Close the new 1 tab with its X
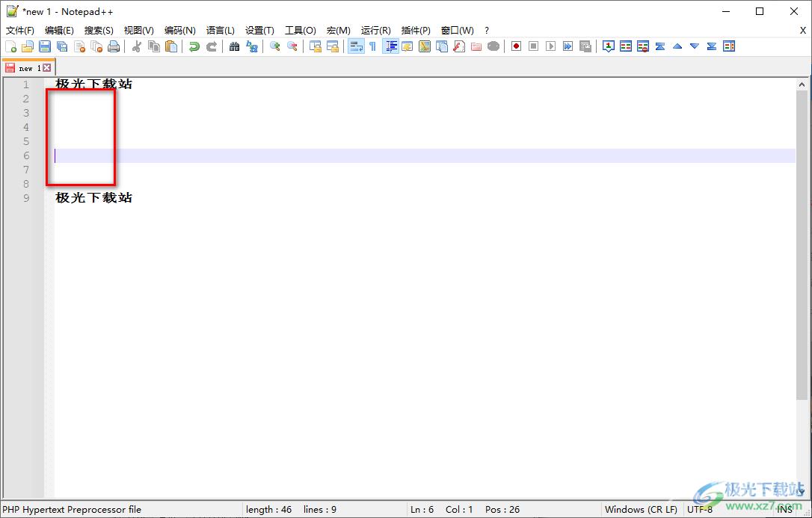The image size is (812, 518). point(46,68)
